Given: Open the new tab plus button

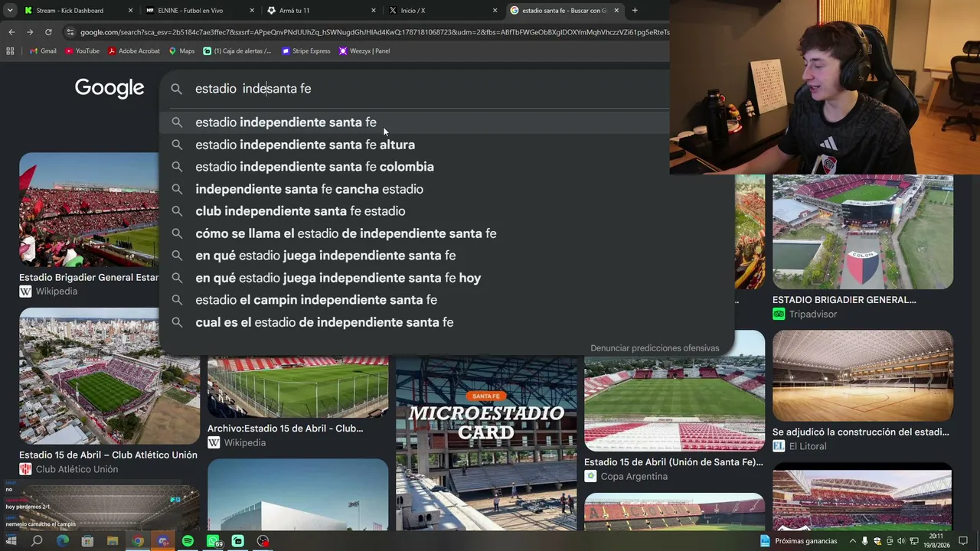Looking at the screenshot, I should point(635,11).
